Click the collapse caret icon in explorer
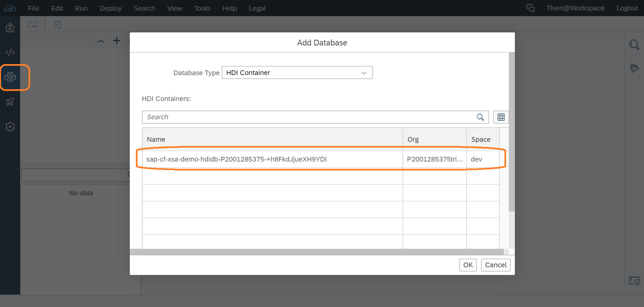 point(101,41)
